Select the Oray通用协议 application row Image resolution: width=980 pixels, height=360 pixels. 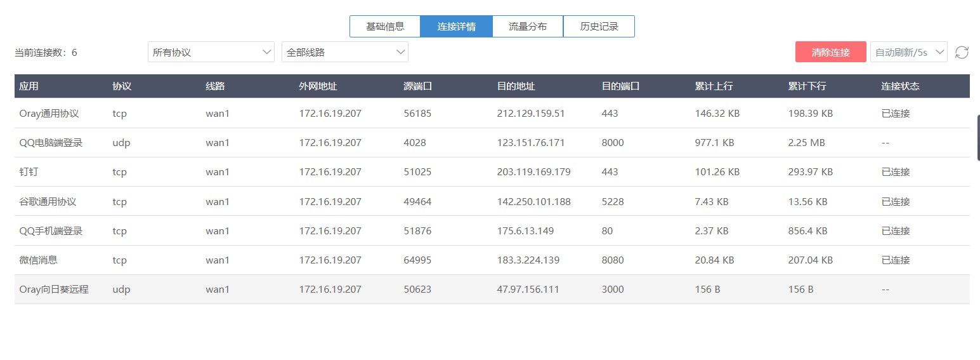tap(492, 113)
